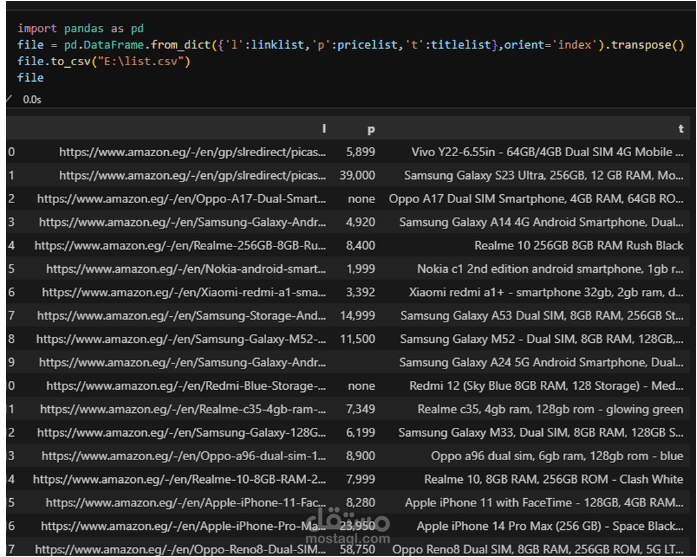This screenshot has width=697, height=557.
Task: Click the Samsung-Galaxy-M52 link cell
Action: coord(181,339)
